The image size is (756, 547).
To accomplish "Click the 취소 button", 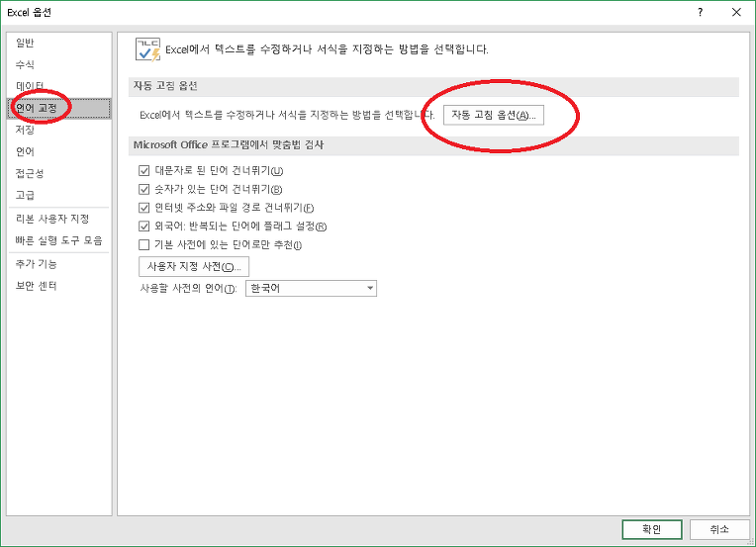I will (718, 529).
